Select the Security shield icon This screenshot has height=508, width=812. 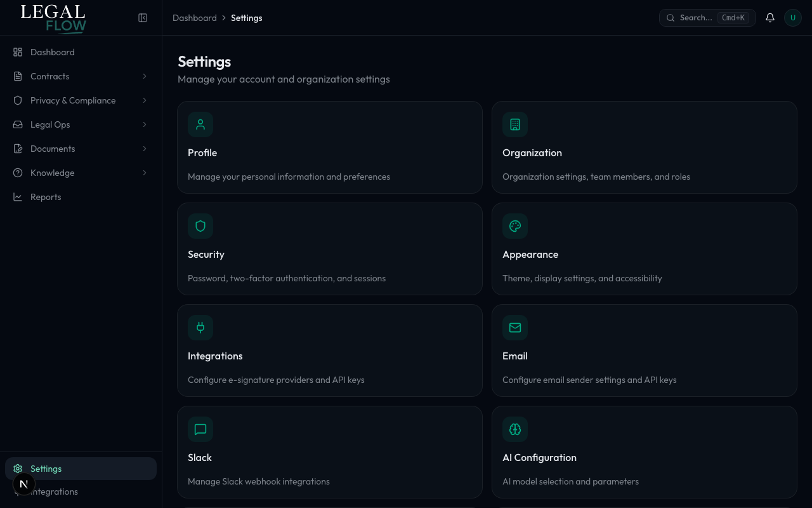(x=200, y=226)
